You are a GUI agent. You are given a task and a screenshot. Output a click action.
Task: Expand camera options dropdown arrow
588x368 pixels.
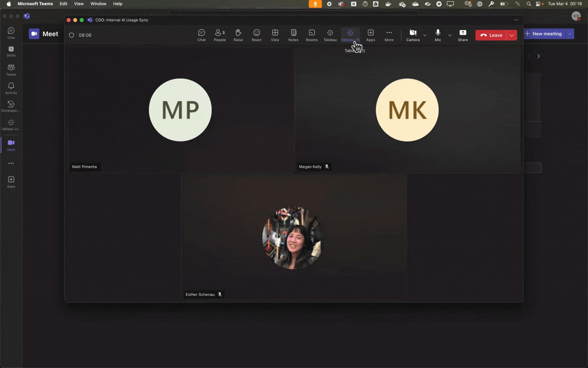point(425,35)
